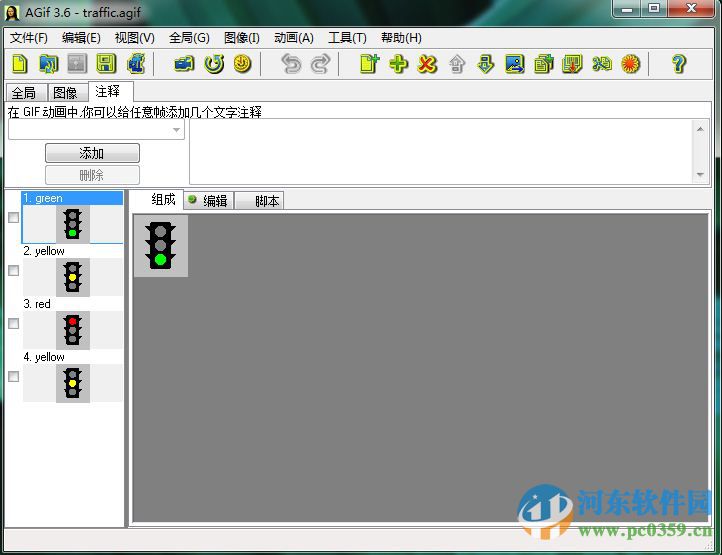Click the Redo arrow icon
The image size is (722, 555).
point(320,64)
